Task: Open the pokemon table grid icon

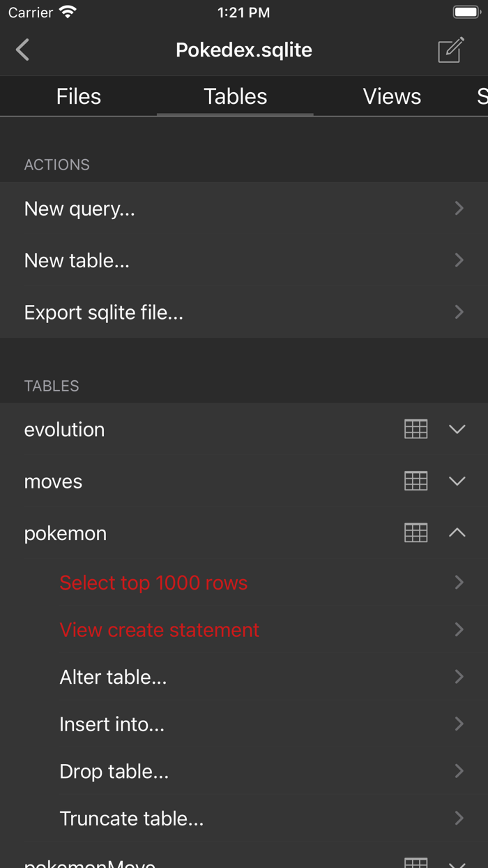Action: point(415,532)
